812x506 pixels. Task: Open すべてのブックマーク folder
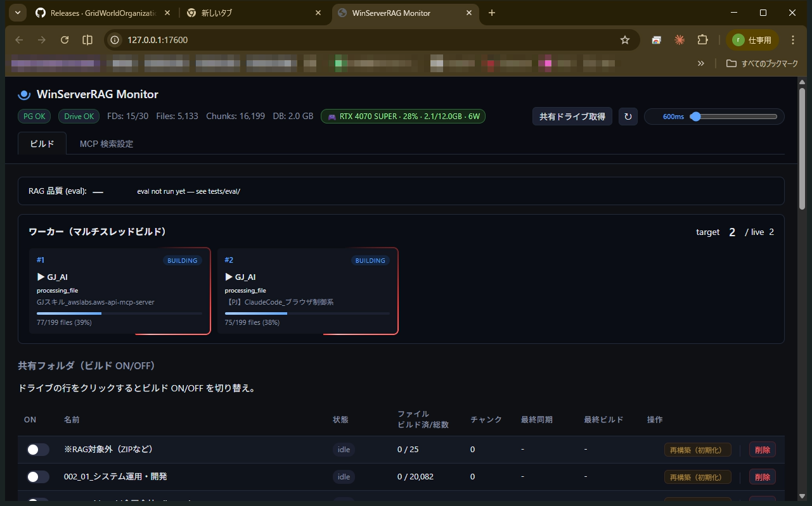[762, 63]
